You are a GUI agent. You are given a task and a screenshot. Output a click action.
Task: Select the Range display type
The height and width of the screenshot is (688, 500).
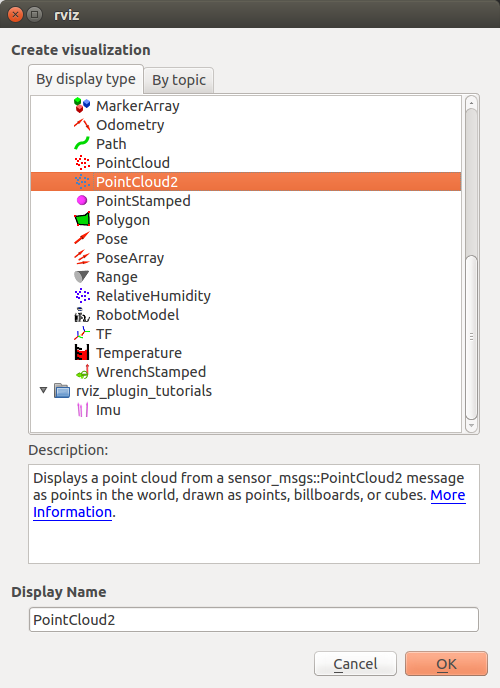[x=117, y=277]
